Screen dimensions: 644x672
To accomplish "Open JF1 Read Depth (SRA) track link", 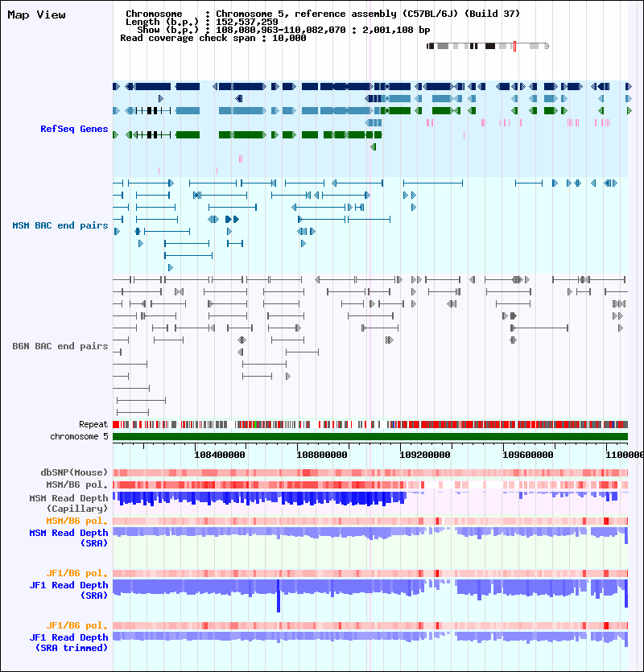I will (68, 590).
